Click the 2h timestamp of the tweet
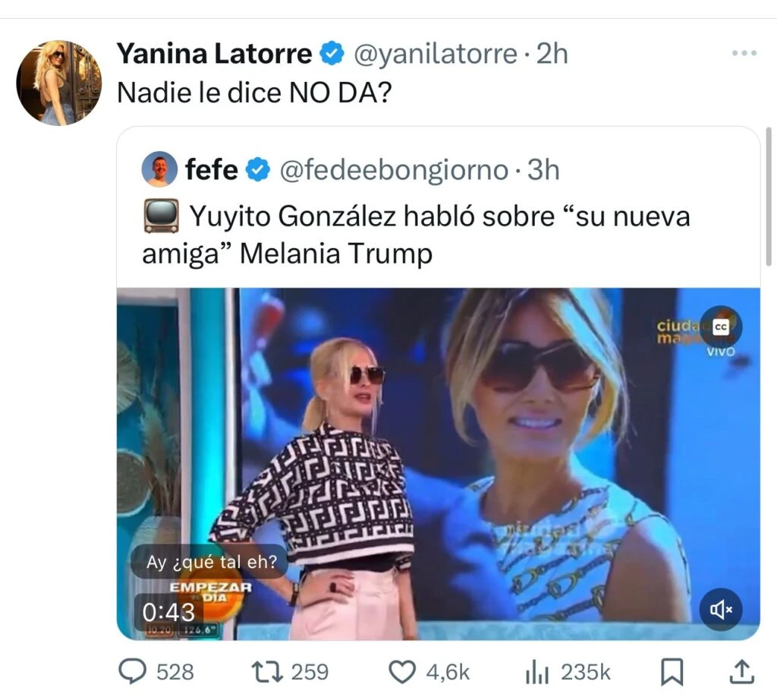Viewport: 777px width, 700px height. [x=552, y=54]
